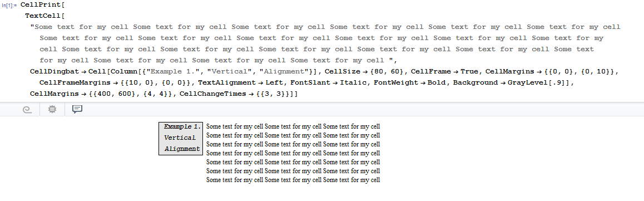Click the last line of output text
Screen dimensions: 644x201
click(x=293, y=180)
